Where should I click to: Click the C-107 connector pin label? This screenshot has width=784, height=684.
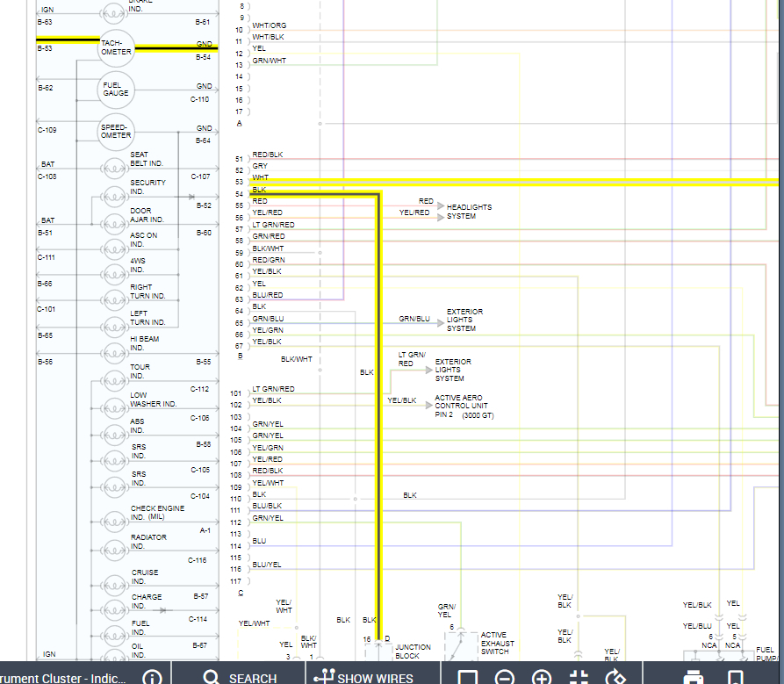[200, 176]
